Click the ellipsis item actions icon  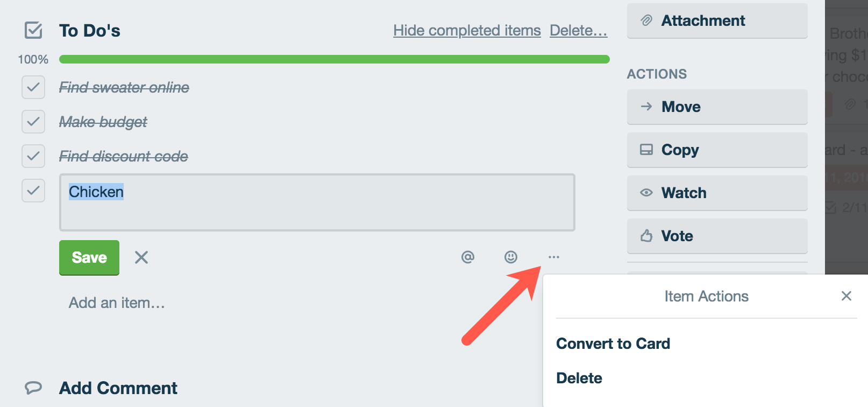tap(554, 257)
